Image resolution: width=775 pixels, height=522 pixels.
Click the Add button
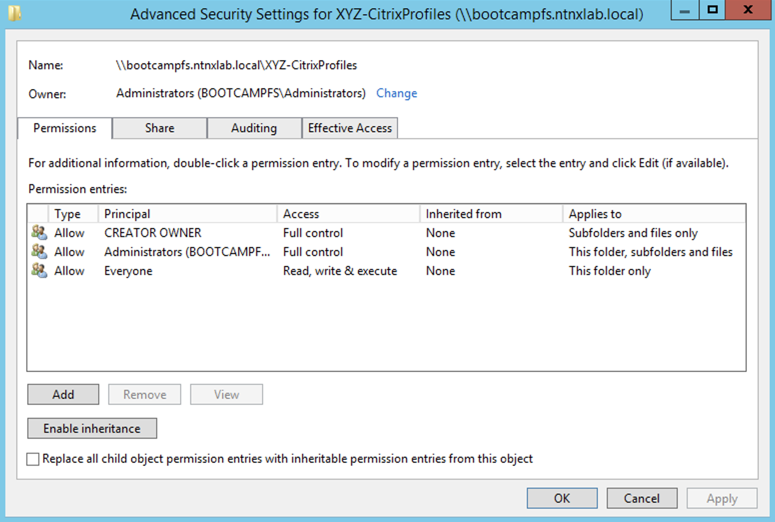63,394
